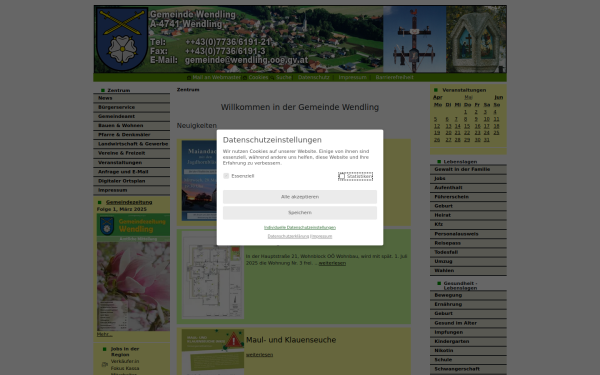Switch calendar to Jun
This screenshot has width=600, height=375.
[499, 98]
